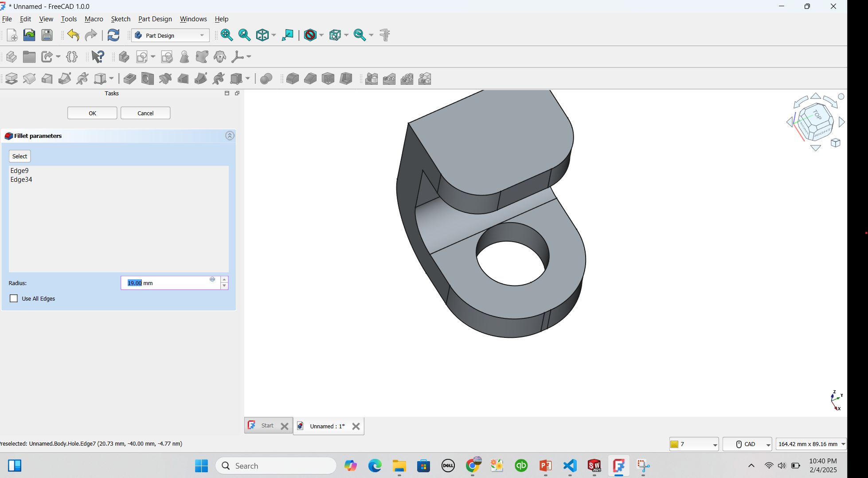The width and height of the screenshot is (868, 478).
Task: Open the Part Design menu
Action: point(155,19)
